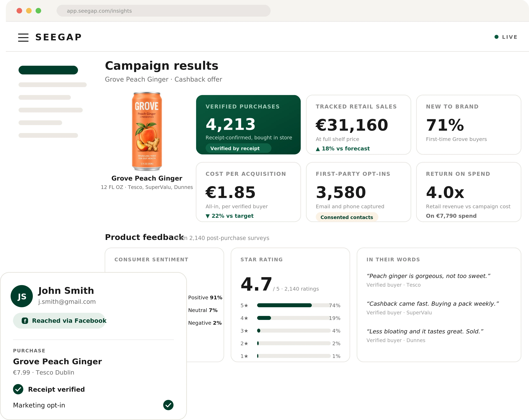Click the Positive 91% sentiment label
This screenshot has width=529, height=420.
click(x=205, y=297)
